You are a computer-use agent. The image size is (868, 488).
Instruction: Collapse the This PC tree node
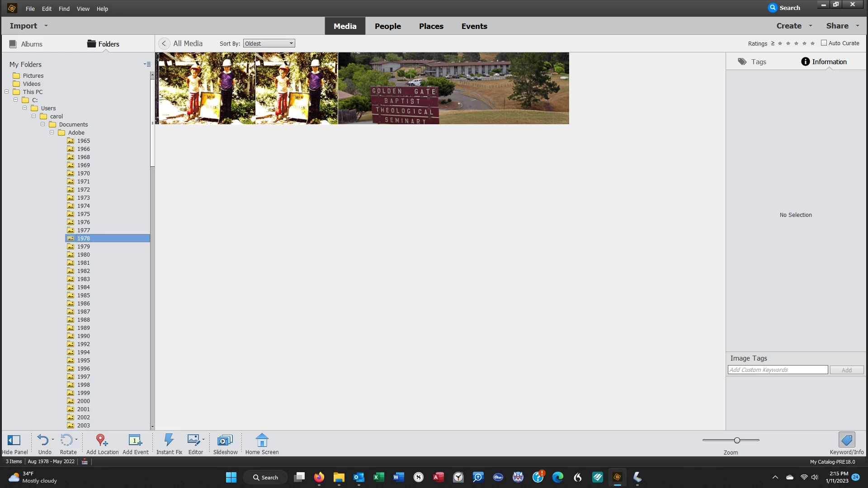pos(7,92)
